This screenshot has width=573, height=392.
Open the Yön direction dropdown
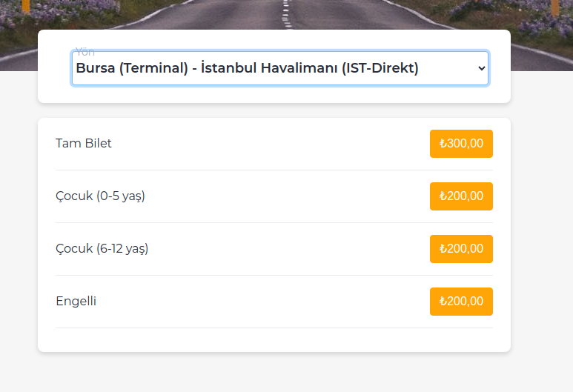tap(279, 68)
